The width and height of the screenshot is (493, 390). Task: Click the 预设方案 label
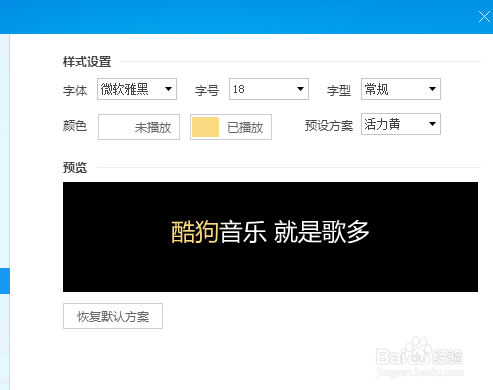[x=329, y=126]
